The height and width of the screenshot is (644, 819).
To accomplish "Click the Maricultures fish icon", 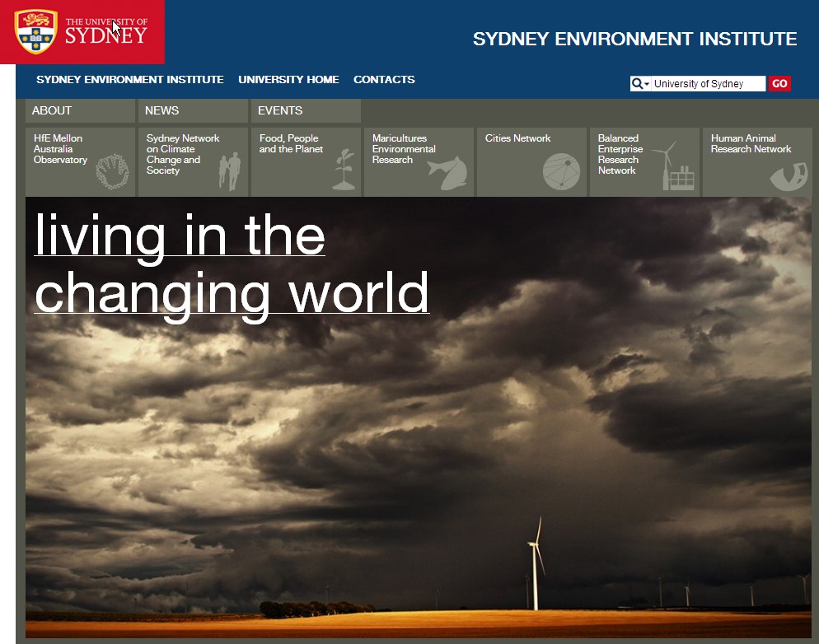I will (x=447, y=172).
